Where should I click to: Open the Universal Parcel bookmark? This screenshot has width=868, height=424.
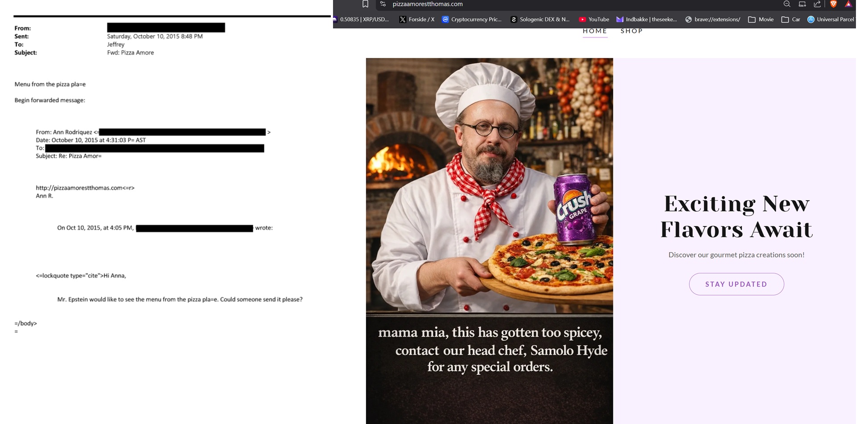pos(831,20)
